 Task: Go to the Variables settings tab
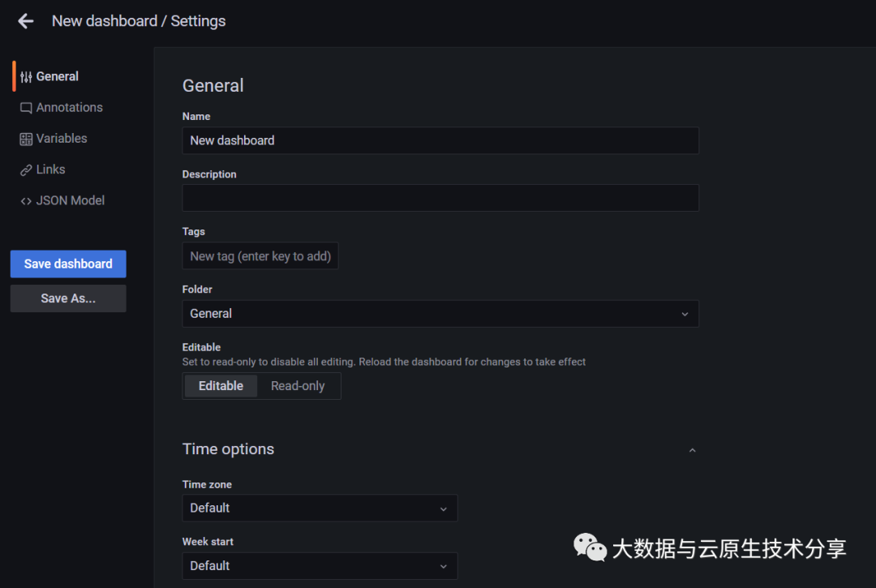62,139
